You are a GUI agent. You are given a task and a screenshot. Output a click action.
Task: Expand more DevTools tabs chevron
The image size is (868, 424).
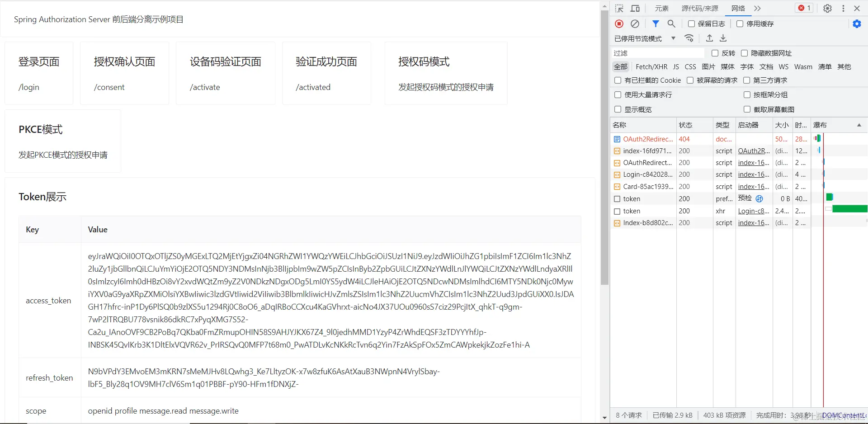pos(758,9)
